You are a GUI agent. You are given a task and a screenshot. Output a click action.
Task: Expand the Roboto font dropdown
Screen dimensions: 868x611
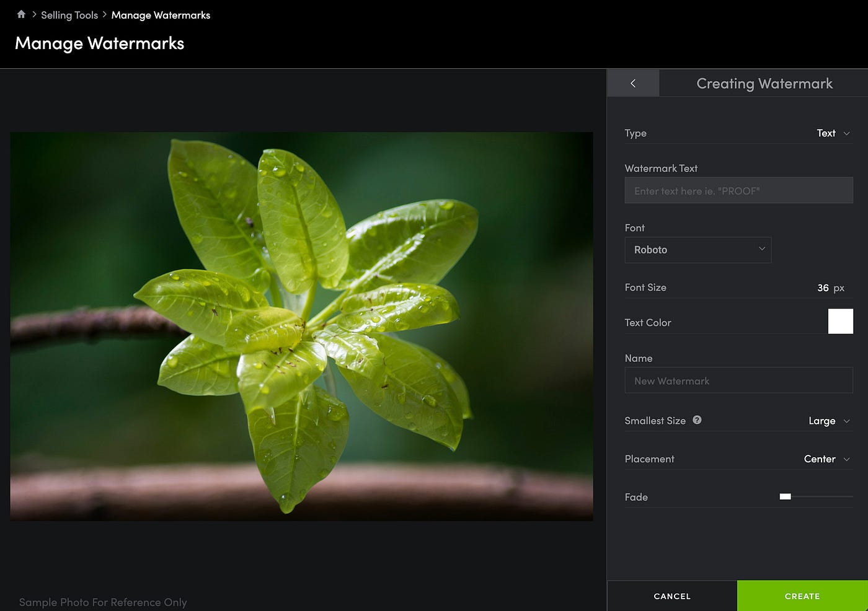697,250
